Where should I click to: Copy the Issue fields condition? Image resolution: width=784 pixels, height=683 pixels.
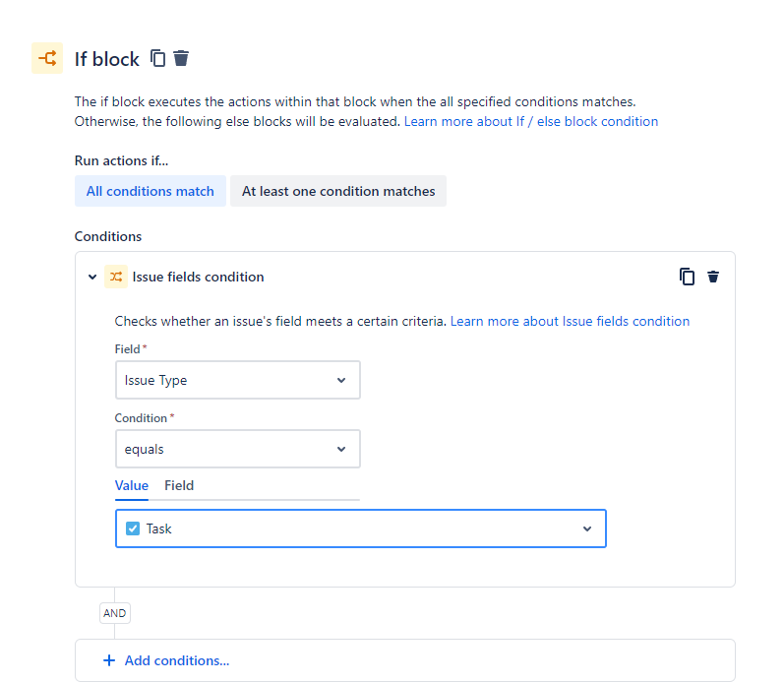click(x=687, y=277)
